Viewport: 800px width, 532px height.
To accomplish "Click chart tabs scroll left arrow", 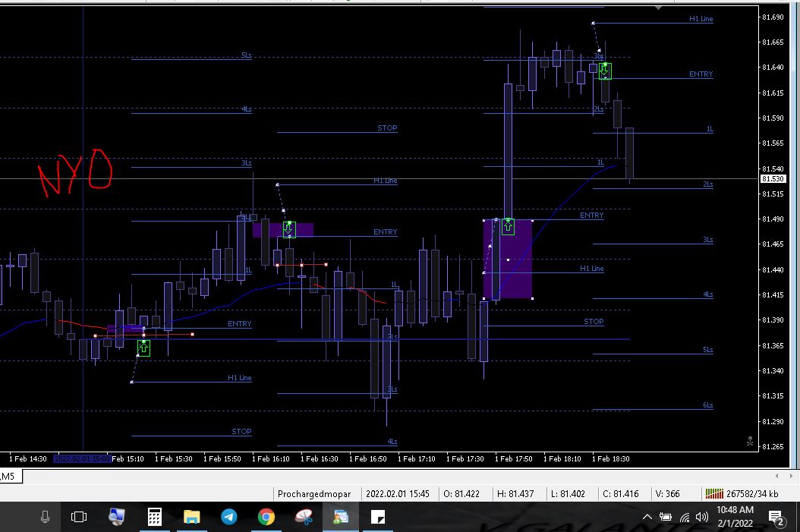I will [776, 476].
